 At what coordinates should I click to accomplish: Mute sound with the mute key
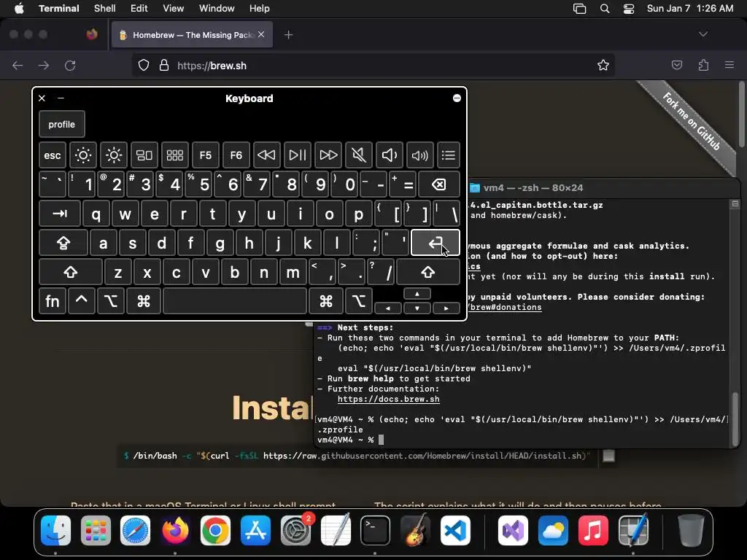tap(358, 155)
